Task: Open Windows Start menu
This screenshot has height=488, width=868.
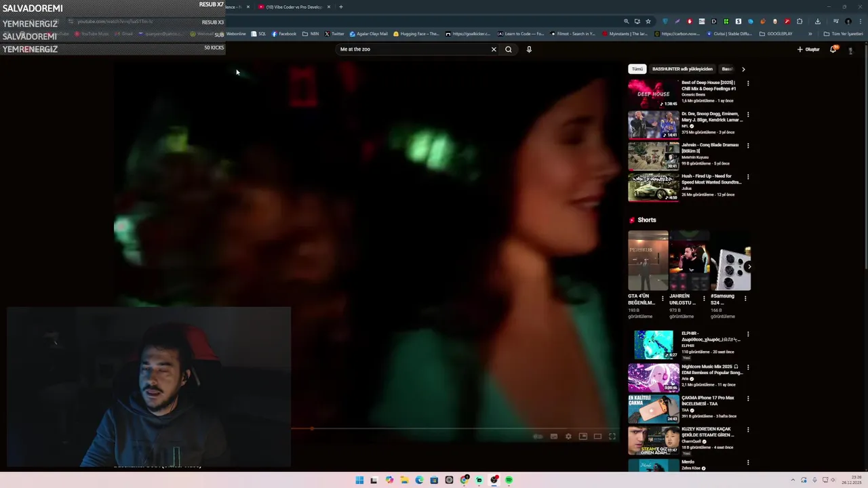Action: click(359, 480)
